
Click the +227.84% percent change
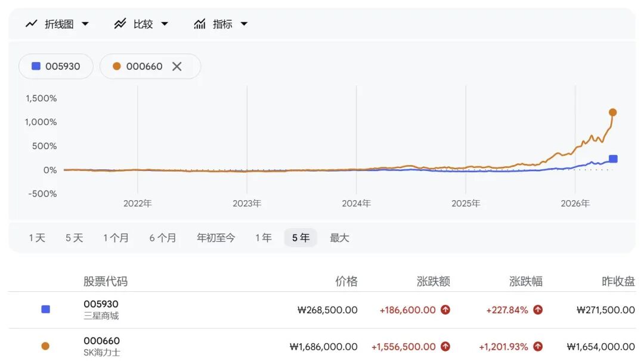[507, 310]
